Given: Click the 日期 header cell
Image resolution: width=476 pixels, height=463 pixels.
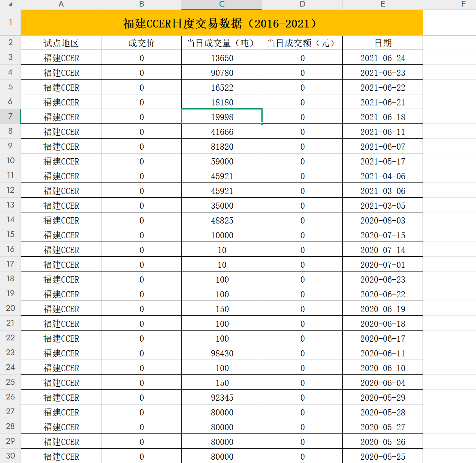Looking at the screenshot, I should coord(382,43).
